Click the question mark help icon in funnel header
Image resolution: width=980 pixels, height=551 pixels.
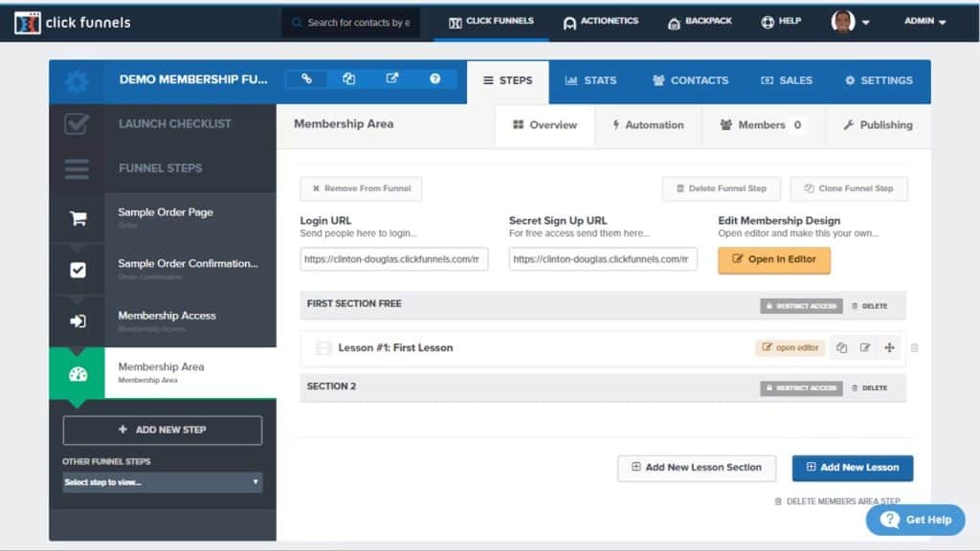coord(435,78)
